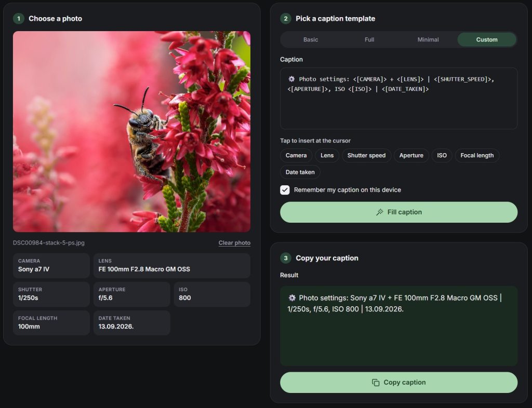Click the Lens value FE 100mm F2.8 Macro GM OSS

144,269
